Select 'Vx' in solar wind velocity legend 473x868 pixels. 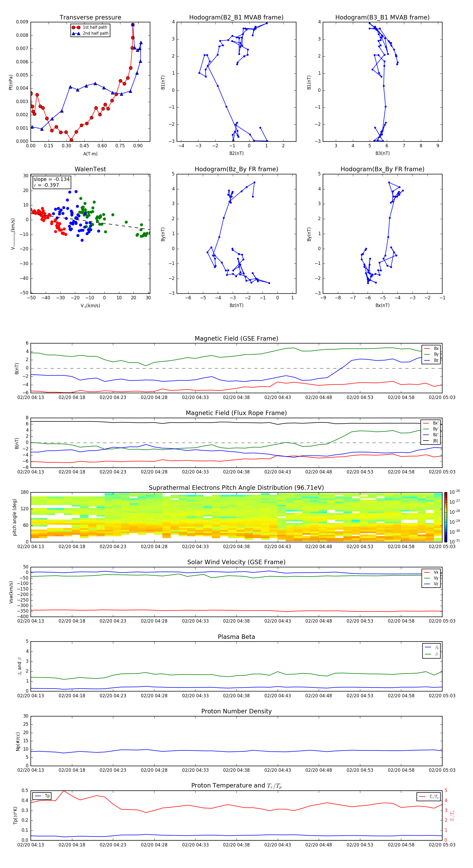(431, 572)
